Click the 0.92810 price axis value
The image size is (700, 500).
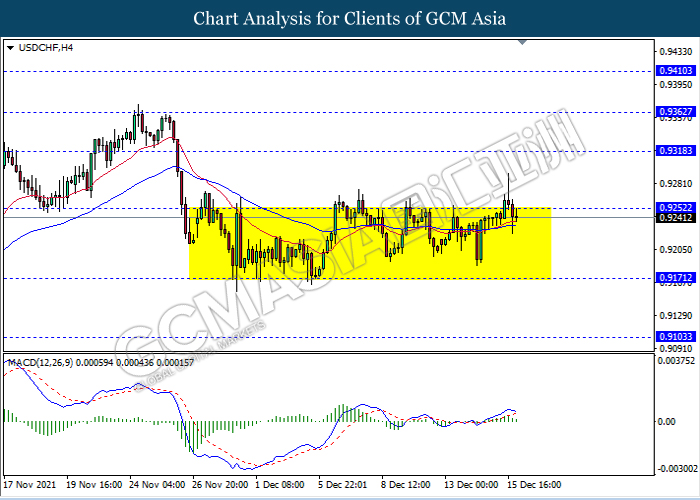click(676, 184)
